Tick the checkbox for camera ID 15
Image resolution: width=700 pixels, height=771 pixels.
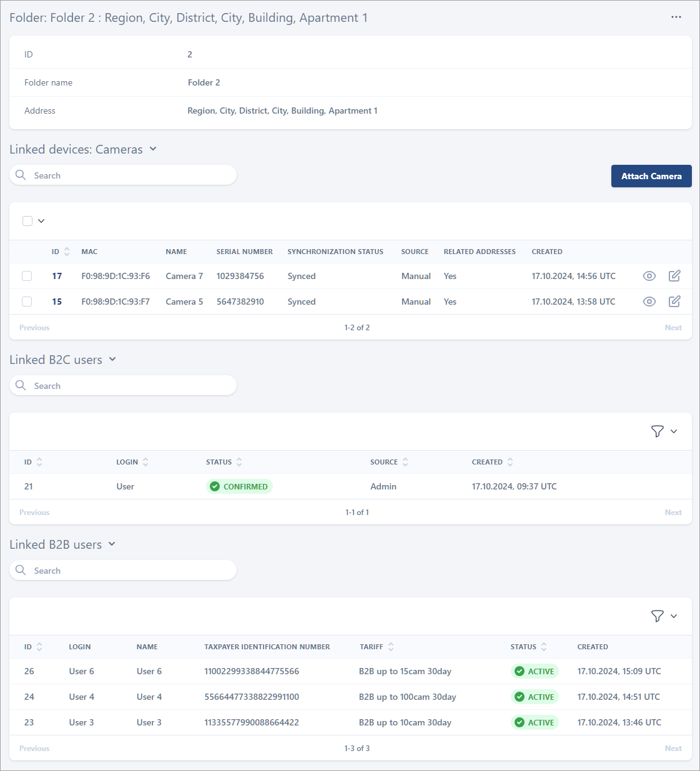(x=27, y=302)
